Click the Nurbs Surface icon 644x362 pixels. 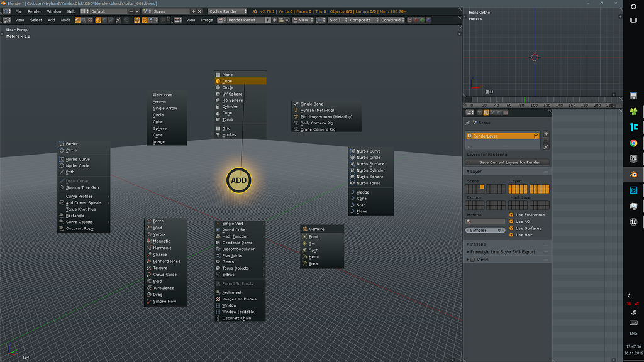click(352, 164)
